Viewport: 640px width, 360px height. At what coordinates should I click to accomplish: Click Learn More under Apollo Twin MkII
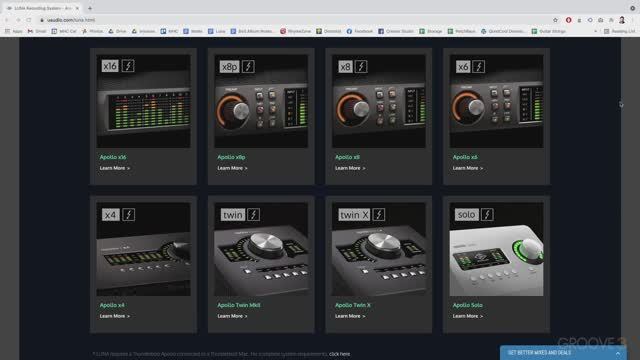click(232, 316)
